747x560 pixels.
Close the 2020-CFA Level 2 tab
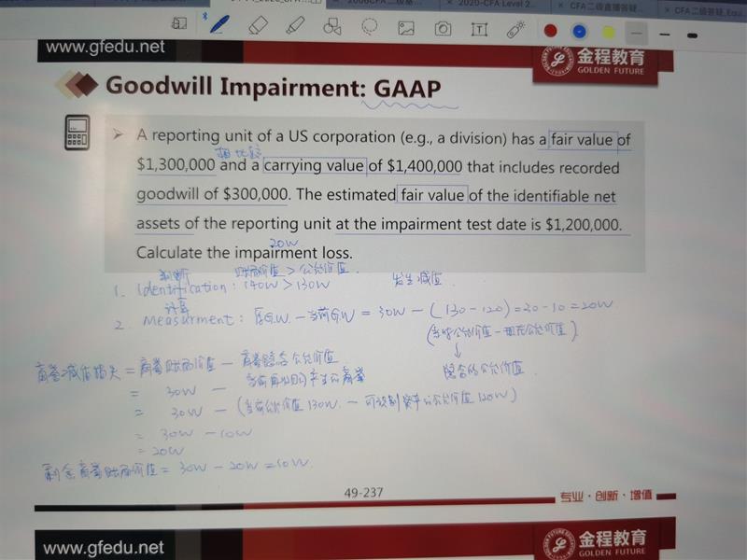click(x=451, y=3)
